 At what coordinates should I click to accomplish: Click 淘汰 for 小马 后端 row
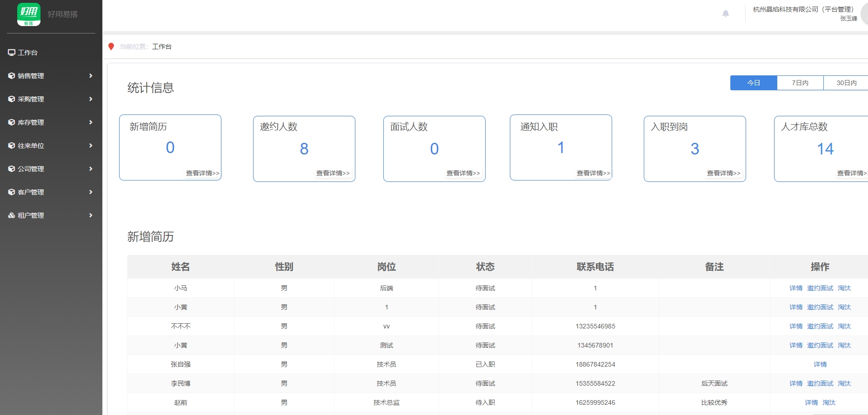pos(844,288)
